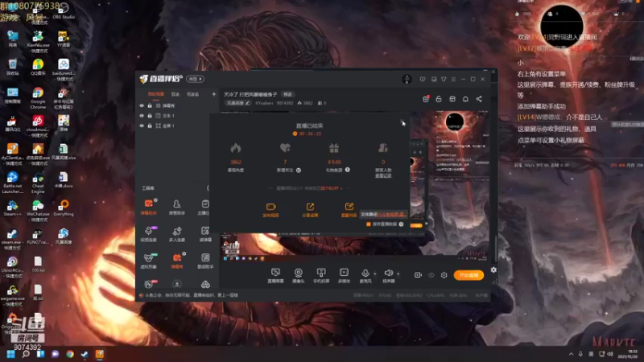Click the download icon in toolbox bottom row
This screenshot has height=362, width=644.
click(x=176, y=284)
